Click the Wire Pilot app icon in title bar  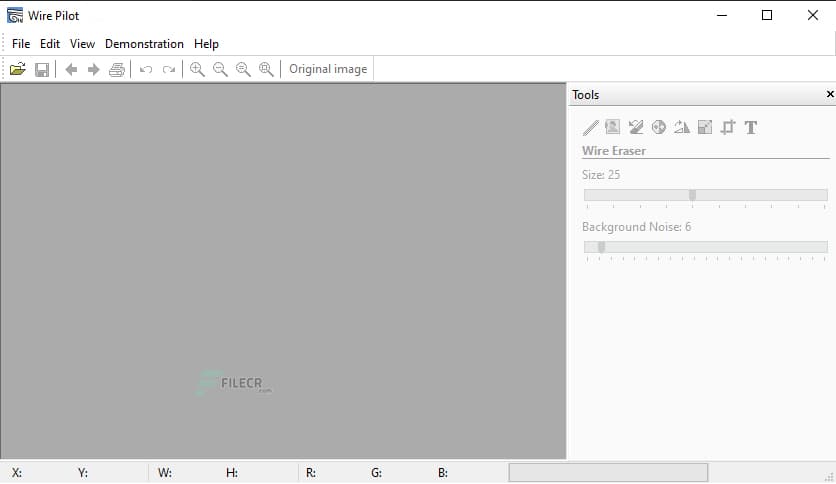(15, 15)
